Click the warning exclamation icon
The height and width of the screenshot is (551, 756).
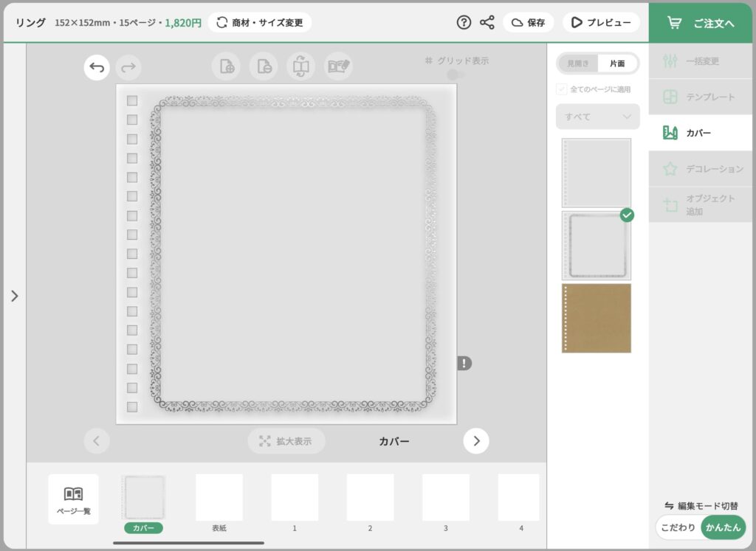click(464, 363)
